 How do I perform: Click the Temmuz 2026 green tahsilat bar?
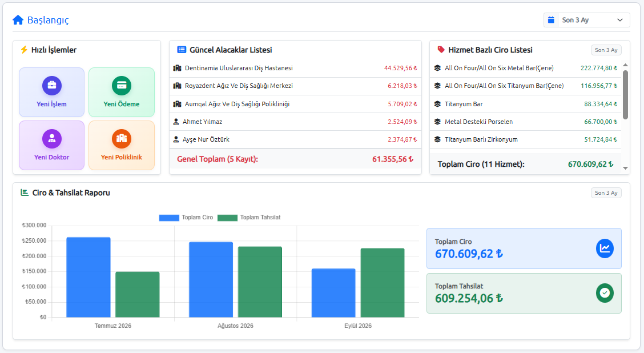(x=138, y=295)
